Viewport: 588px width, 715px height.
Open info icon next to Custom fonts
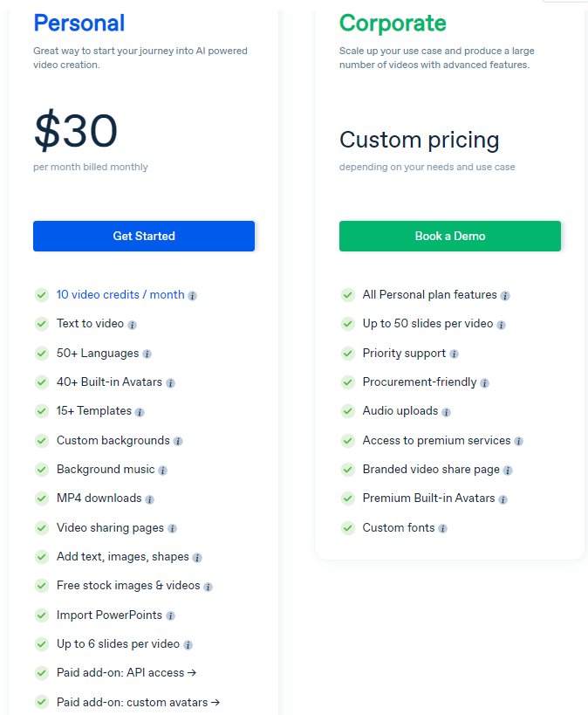tap(442, 528)
